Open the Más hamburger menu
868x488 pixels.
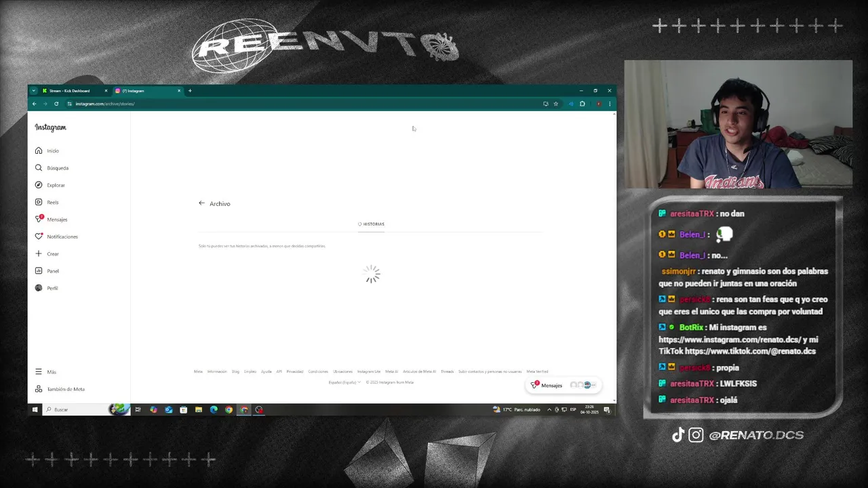click(x=46, y=372)
